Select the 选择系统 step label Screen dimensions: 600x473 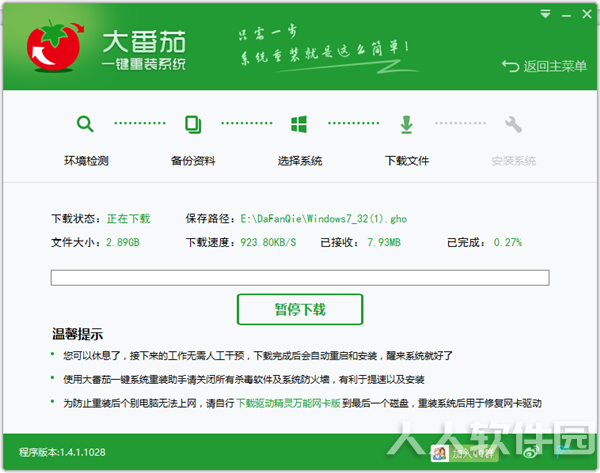[300, 161]
